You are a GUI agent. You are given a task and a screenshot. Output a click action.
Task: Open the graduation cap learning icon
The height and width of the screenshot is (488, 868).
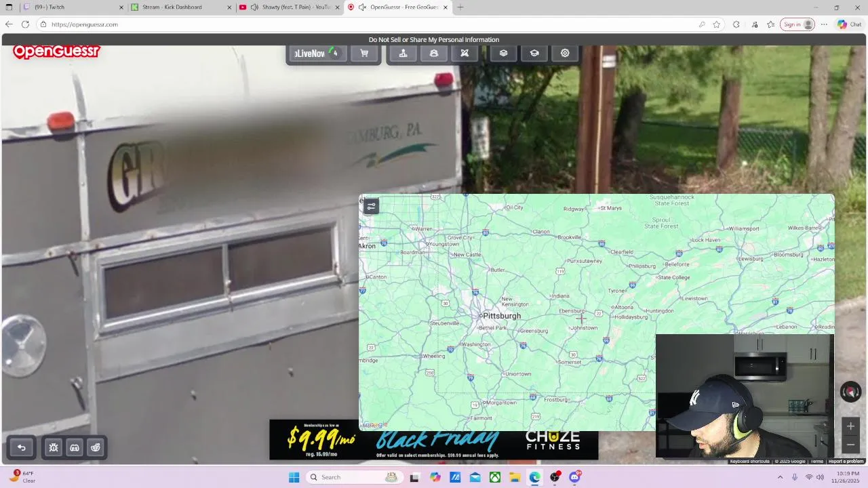tap(534, 54)
